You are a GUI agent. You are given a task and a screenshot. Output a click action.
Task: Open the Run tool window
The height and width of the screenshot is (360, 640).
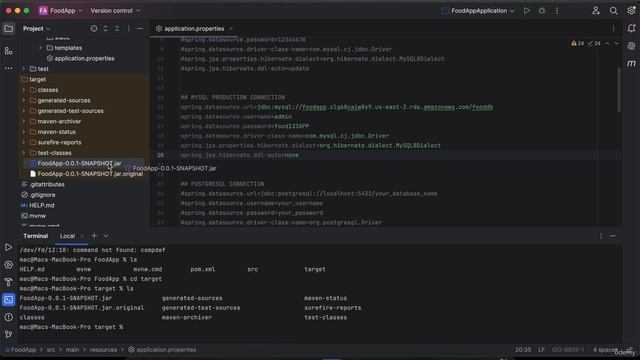[8, 247]
